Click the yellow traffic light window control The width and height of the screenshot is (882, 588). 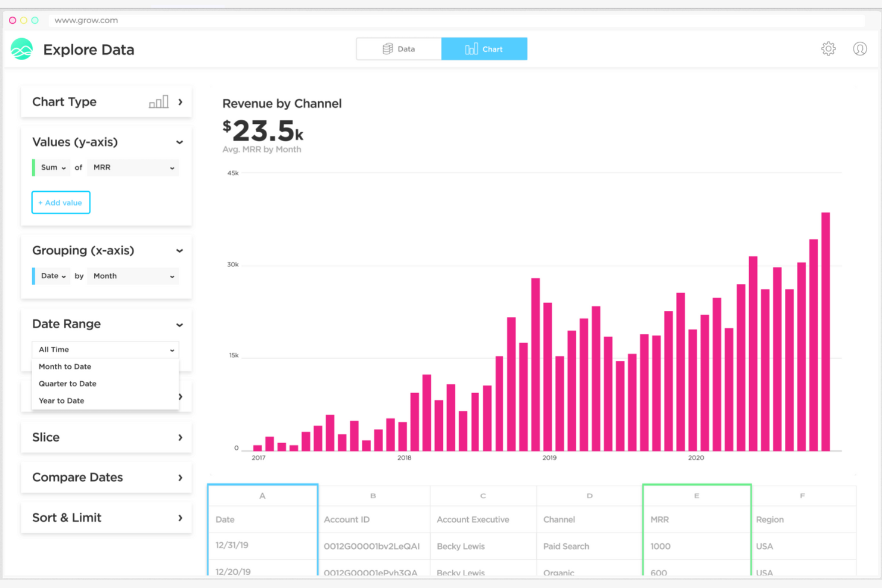[23, 20]
